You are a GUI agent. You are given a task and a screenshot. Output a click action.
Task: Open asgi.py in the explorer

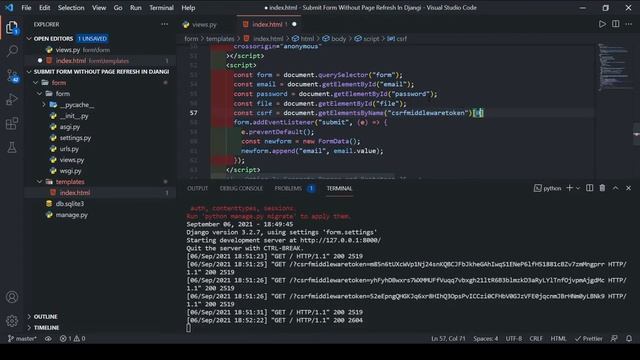(x=70, y=127)
